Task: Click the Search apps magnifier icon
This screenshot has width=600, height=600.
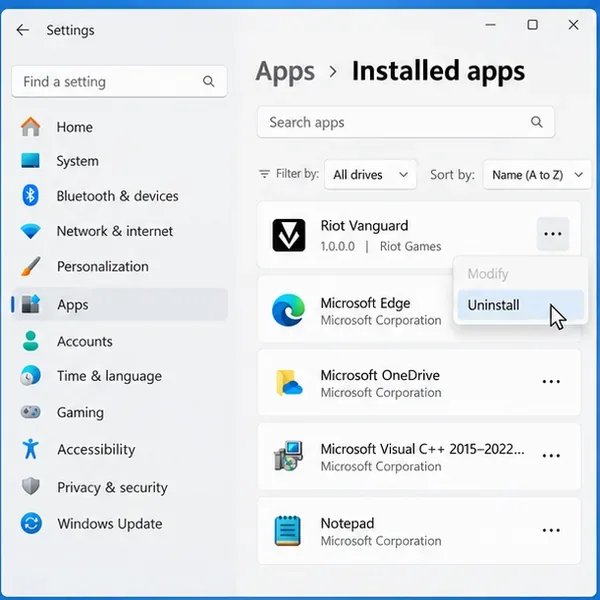Action: [536, 122]
